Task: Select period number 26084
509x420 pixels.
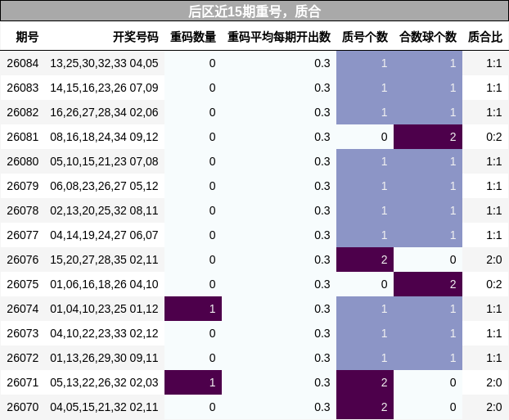Action: (23, 63)
